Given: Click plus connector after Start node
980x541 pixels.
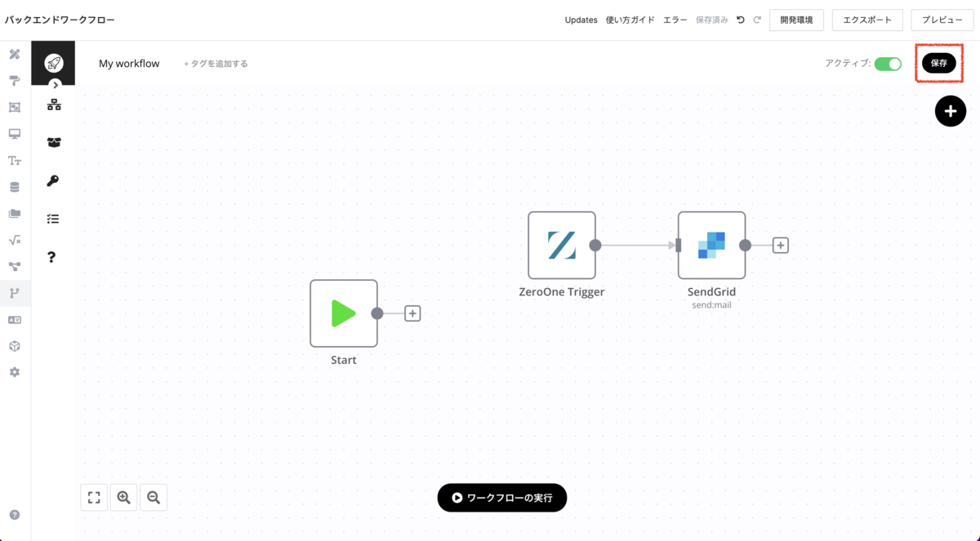Looking at the screenshot, I should pyautogui.click(x=412, y=313).
